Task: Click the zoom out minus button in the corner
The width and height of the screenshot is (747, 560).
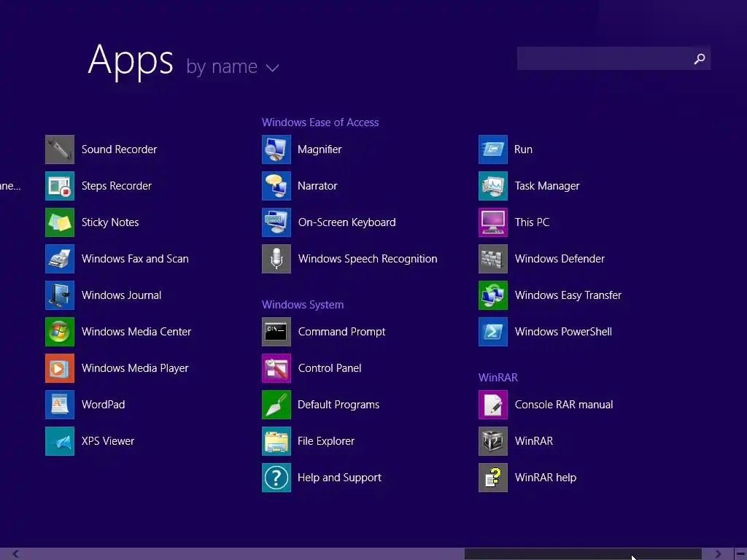Action: coord(740,554)
